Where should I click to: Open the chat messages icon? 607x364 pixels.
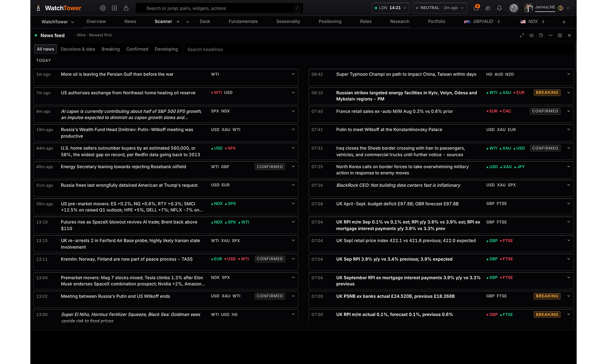tap(488, 8)
